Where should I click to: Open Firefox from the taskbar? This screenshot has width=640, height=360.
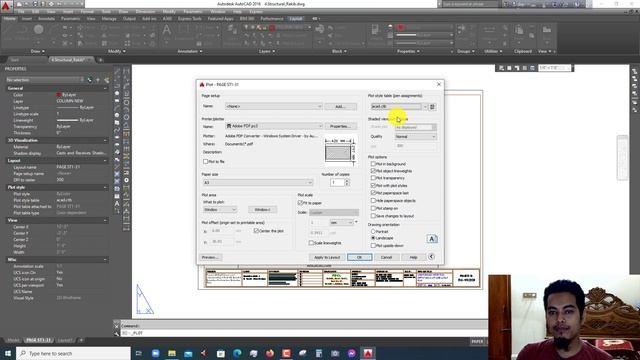pos(270,353)
